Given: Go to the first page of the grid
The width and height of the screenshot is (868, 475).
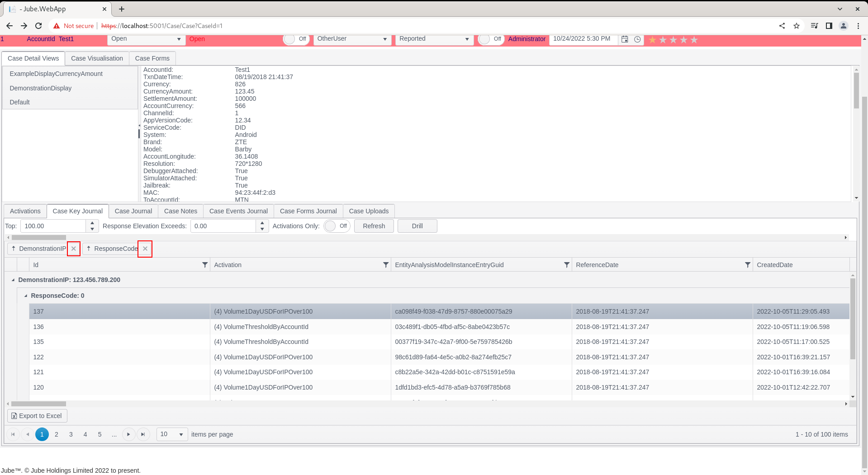Looking at the screenshot, I should [13, 434].
